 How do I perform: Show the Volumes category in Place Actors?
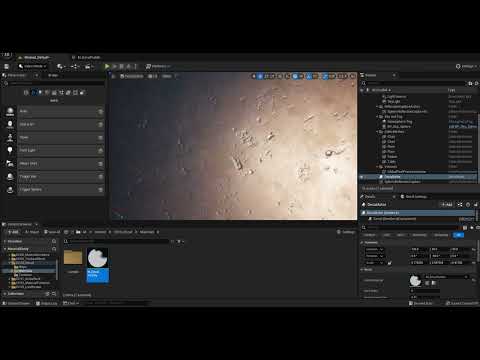tap(75, 92)
